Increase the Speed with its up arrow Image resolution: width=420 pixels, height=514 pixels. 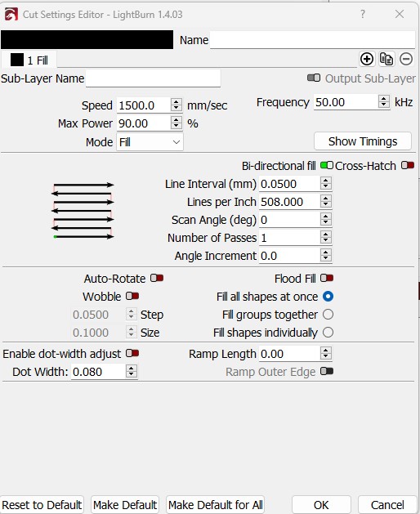tap(176, 101)
